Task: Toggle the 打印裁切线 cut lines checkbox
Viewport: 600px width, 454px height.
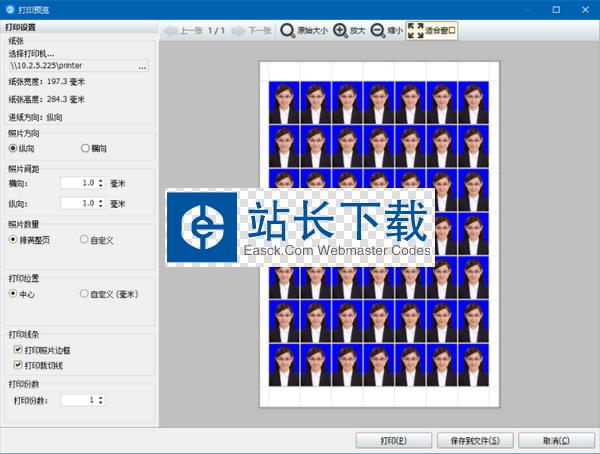Action: [17, 365]
